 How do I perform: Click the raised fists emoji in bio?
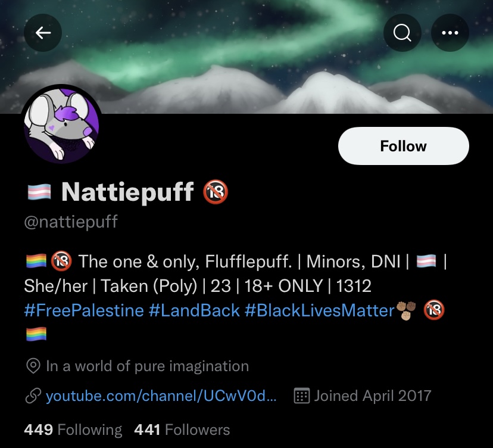[406, 311]
